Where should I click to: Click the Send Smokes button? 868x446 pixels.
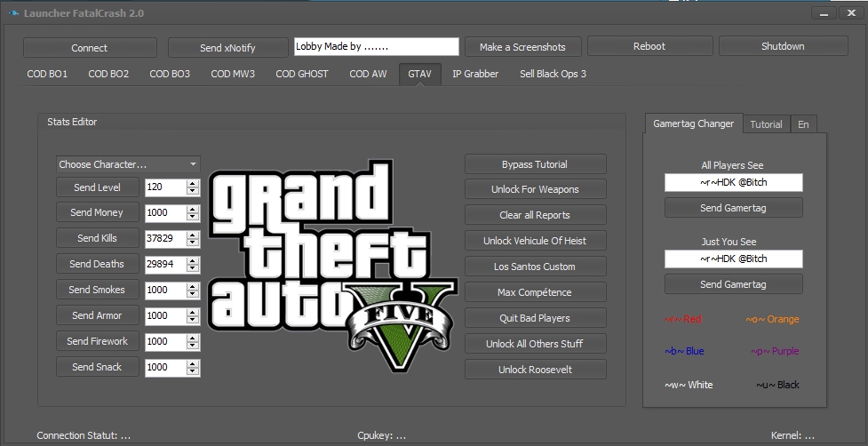pyautogui.click(x=97, y=290)
